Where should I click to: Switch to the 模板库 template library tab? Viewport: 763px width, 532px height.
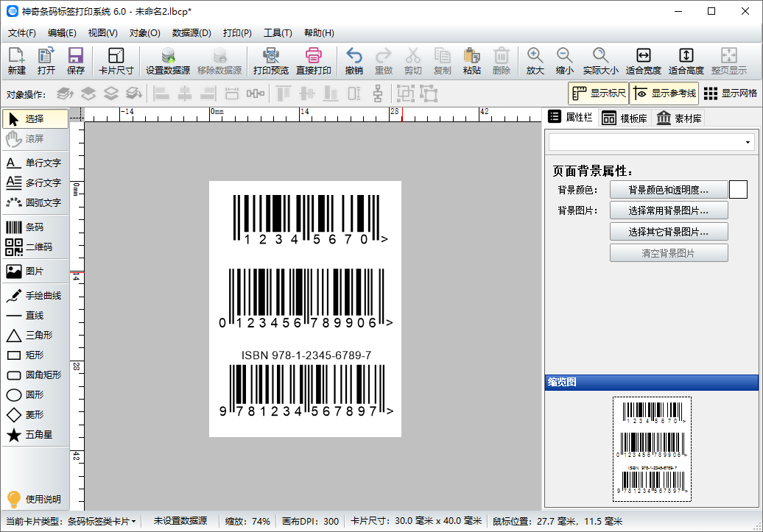point(625,118)
